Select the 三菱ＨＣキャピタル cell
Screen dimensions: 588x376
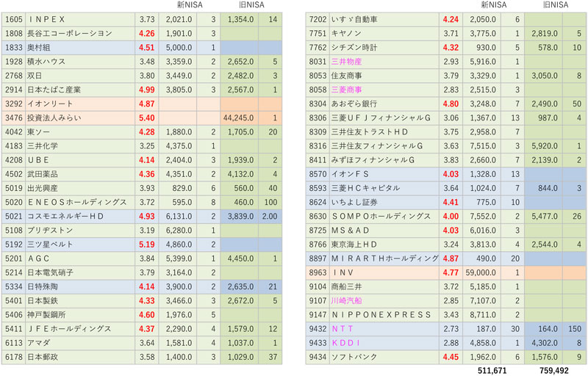(384, 188)
